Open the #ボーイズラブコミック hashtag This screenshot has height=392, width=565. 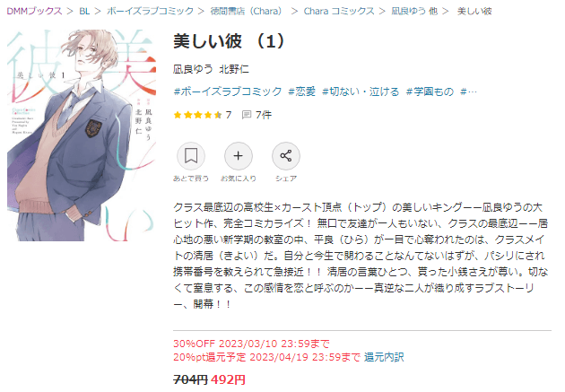click(228, 91)
